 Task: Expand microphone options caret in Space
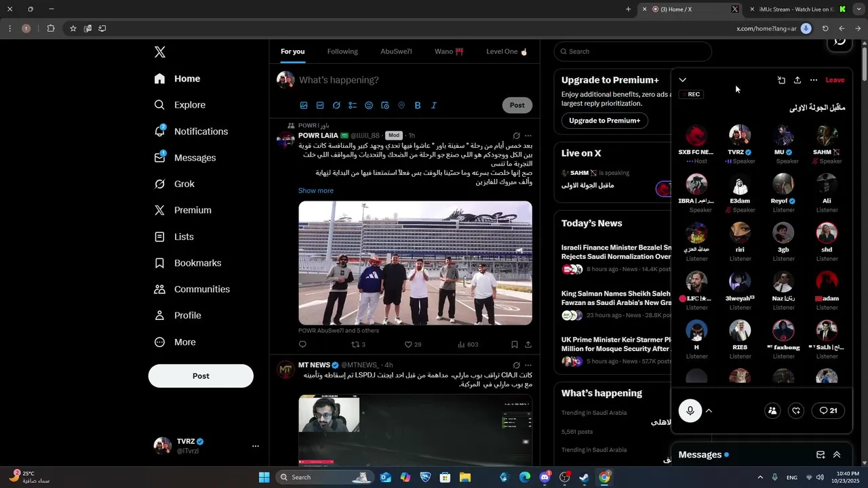click(709, 411)
